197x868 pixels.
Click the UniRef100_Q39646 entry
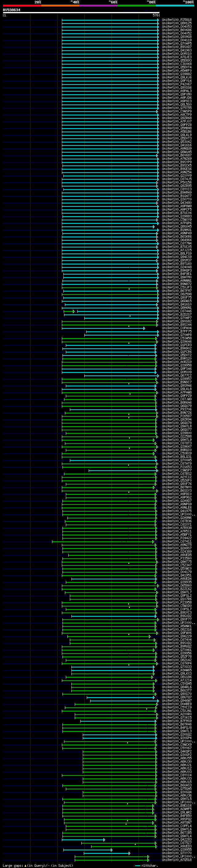[x=177, y=342]
